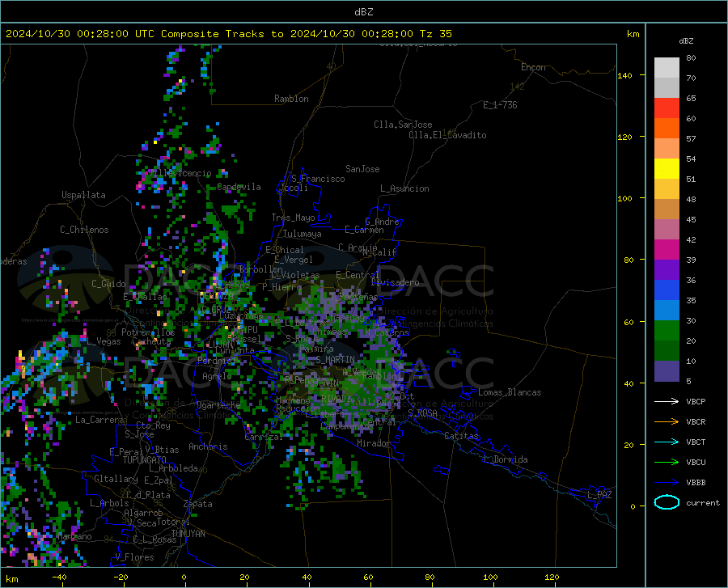Click the 'E_1-736' map label
728x588 pixels.
point(500,105)
